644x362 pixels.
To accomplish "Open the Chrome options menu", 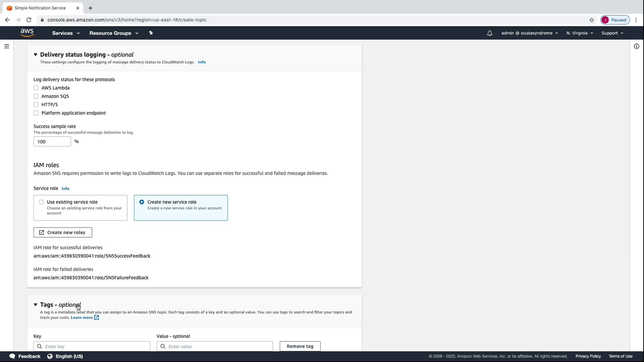I will point(636,20).
